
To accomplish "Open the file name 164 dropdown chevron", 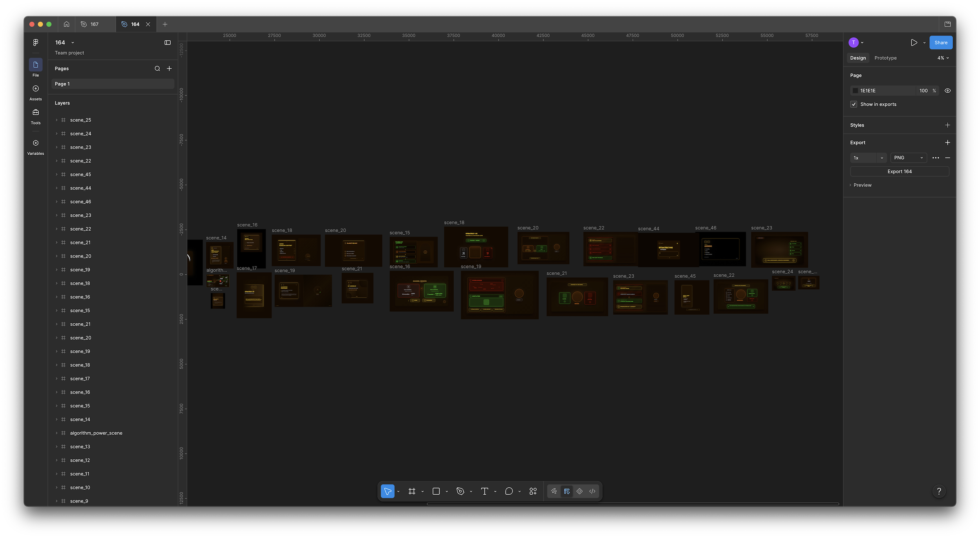I will (x=73, y=42).
